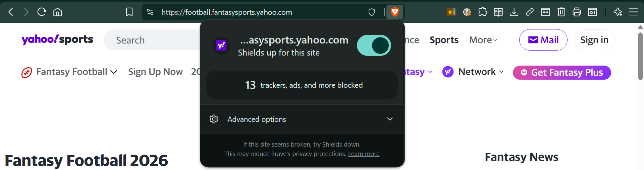Screen dimensions: 644x170
Task: Toggle Shields off for this site
Action: 374,46
